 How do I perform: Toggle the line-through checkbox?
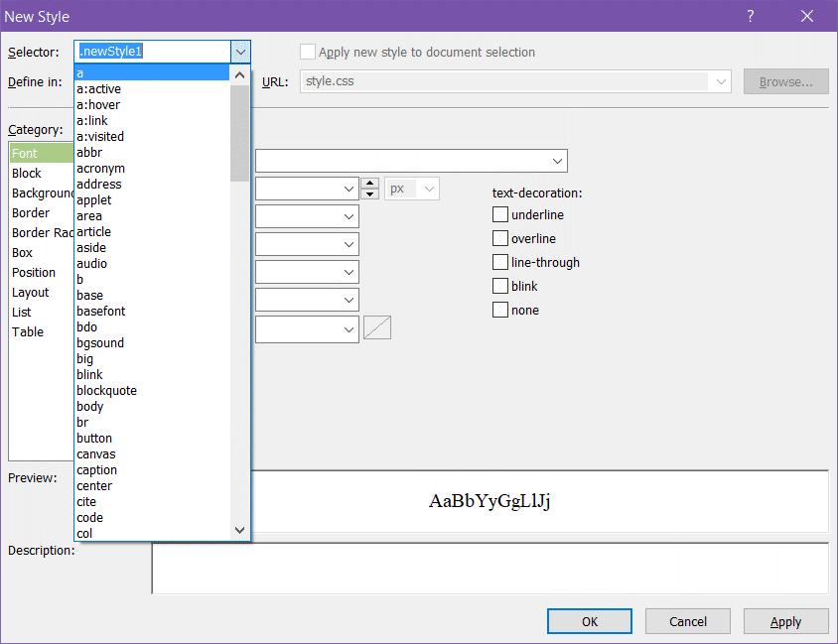[x=500, y=263]
